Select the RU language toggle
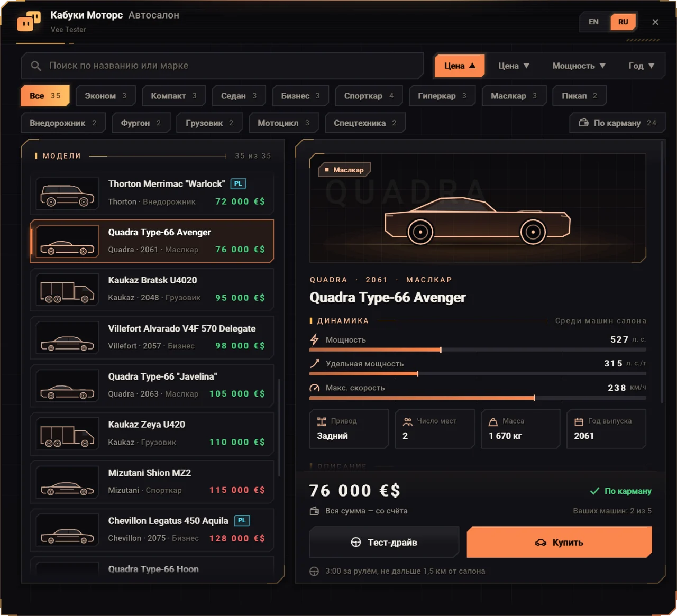677x616 pixels. pos(623,22)
